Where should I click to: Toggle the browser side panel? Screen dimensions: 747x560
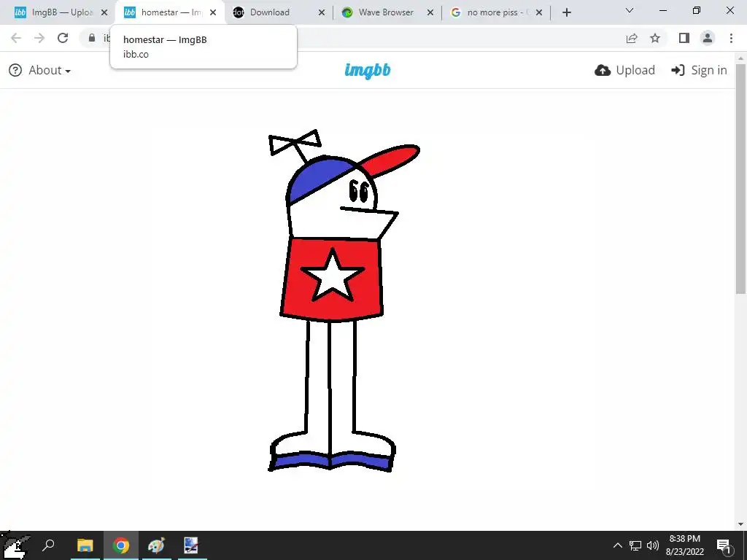[684, 38]
